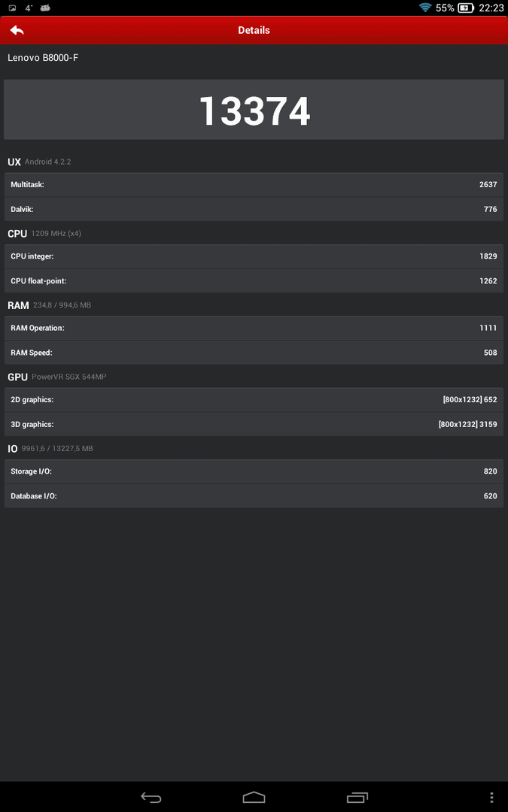Tap the Android home navigation icon

pyautogui.click(x=254, y=797)
